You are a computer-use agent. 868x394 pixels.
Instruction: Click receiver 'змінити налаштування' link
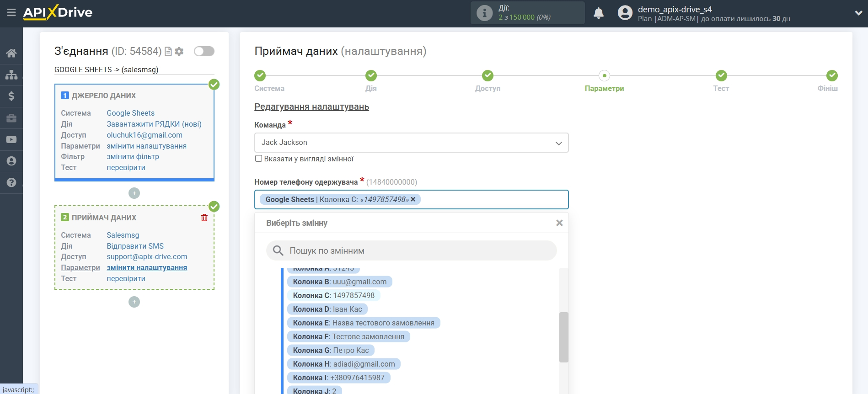point(147,267)
